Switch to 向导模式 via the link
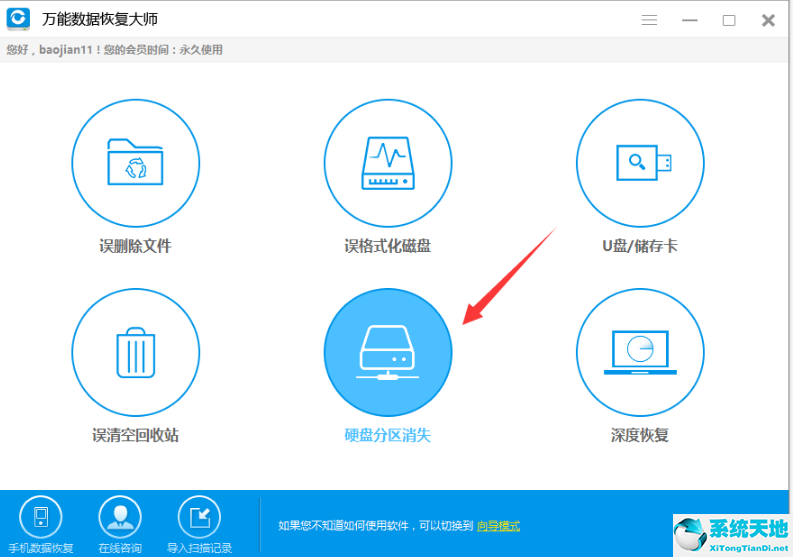 (x=498, y=526)
